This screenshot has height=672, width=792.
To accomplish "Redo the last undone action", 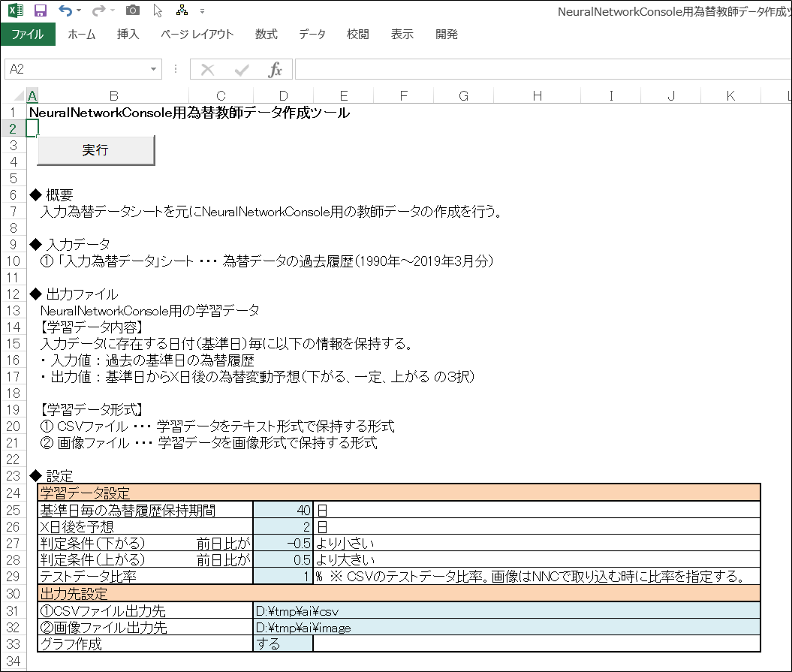I will 99,10.
